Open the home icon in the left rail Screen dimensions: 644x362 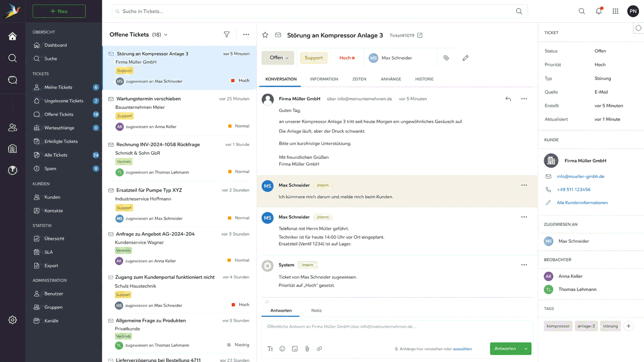[x=12, y=36]
